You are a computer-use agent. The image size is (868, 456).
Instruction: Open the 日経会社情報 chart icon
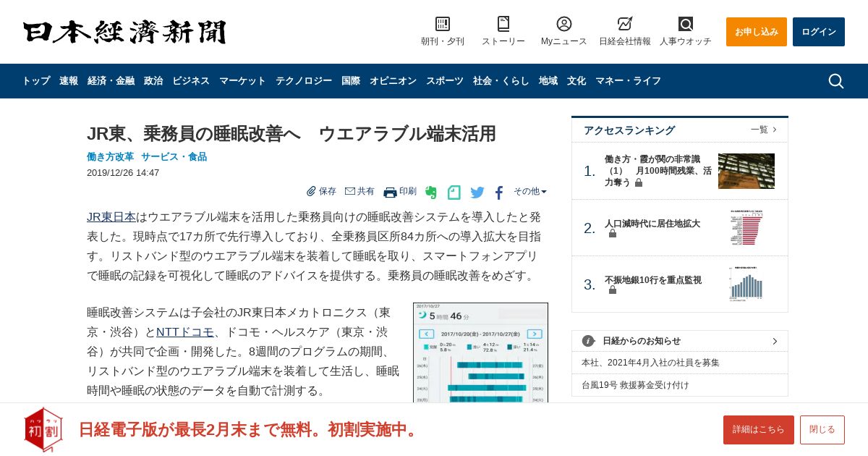(625, 24)
